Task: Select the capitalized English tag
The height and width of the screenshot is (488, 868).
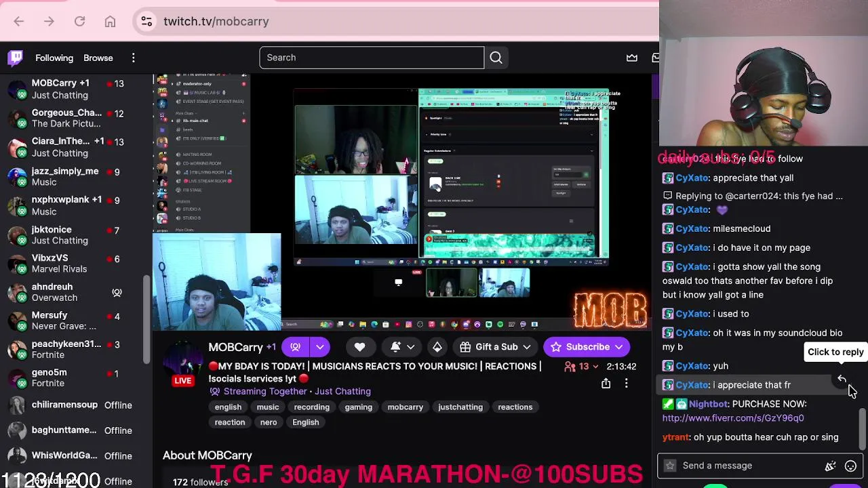Action: (x=306, y=422)
